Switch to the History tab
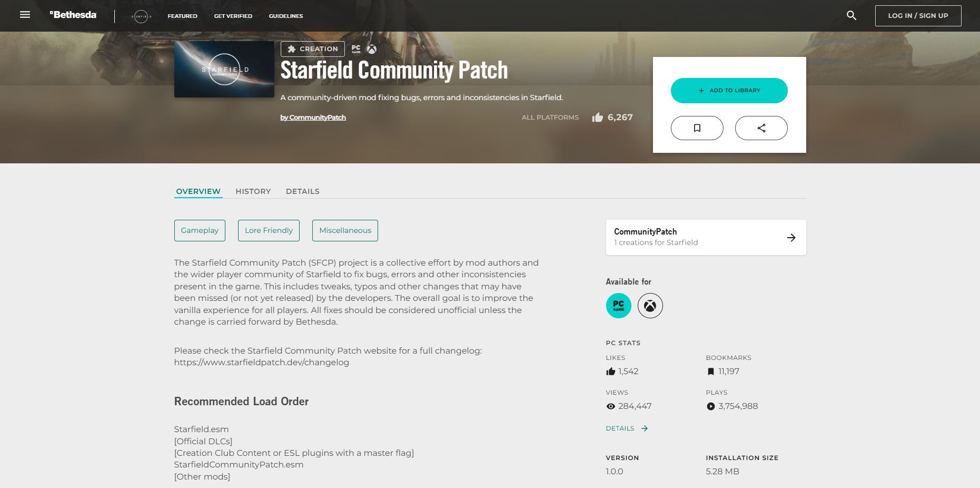The width and height of the screenshot is (980, 488). (x=253, y=191)
